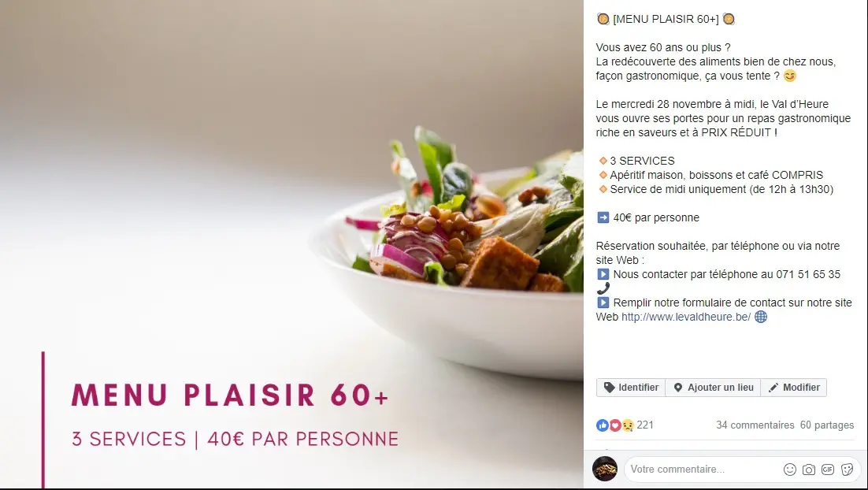The width and height of the screenshot is (868, 490).
Task: Click the red heart reaction icon
Action: click(614, 425)
